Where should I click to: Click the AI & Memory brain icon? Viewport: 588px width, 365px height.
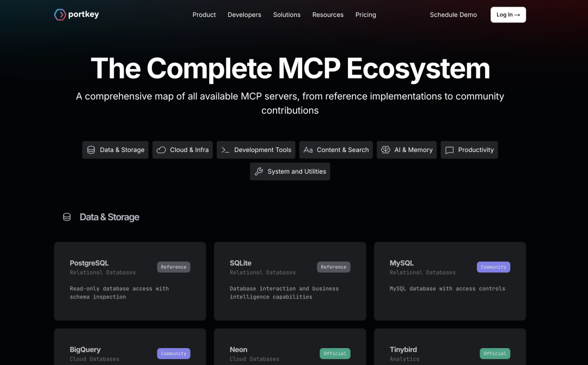coord(385,150)
